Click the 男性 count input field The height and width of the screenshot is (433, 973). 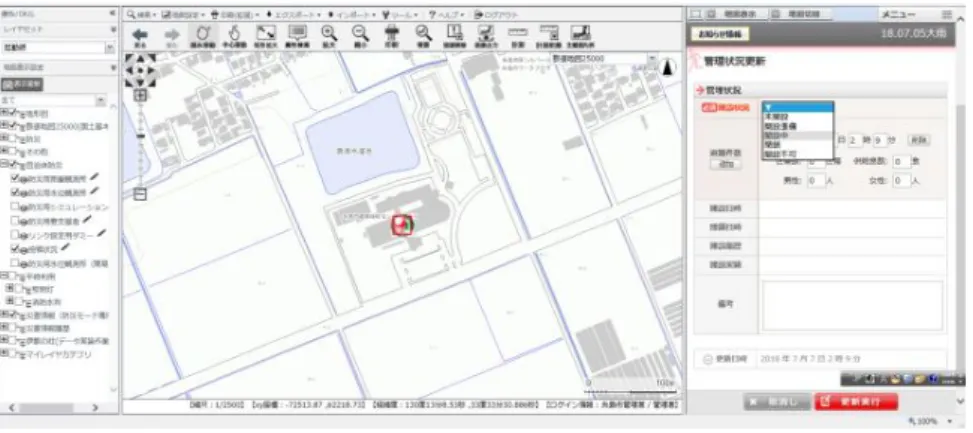816,181
